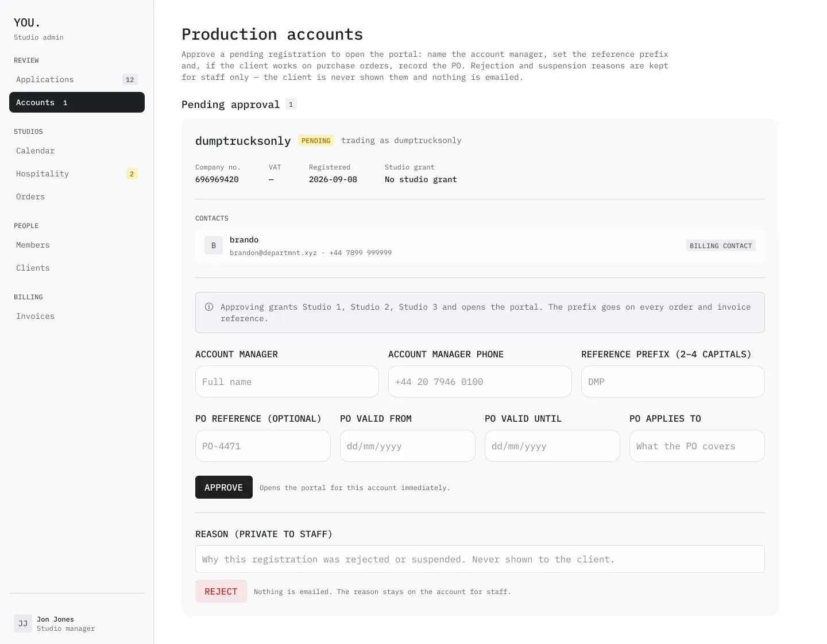Image resolution: width=827 pixels, height=644 pixels.
Task: Click brandon@departmnt.xyz contact details
Action: (x=311, y=253)
